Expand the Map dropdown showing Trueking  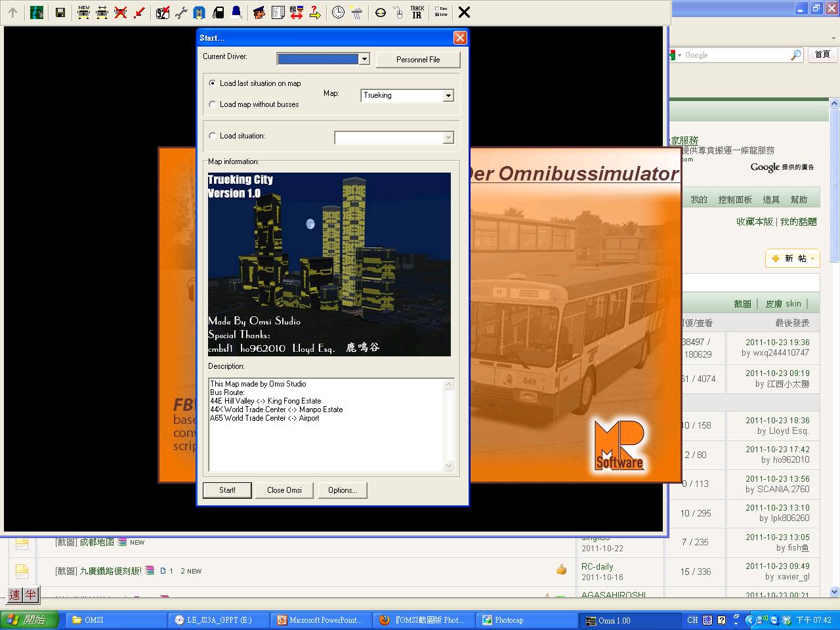click(448, 96)
